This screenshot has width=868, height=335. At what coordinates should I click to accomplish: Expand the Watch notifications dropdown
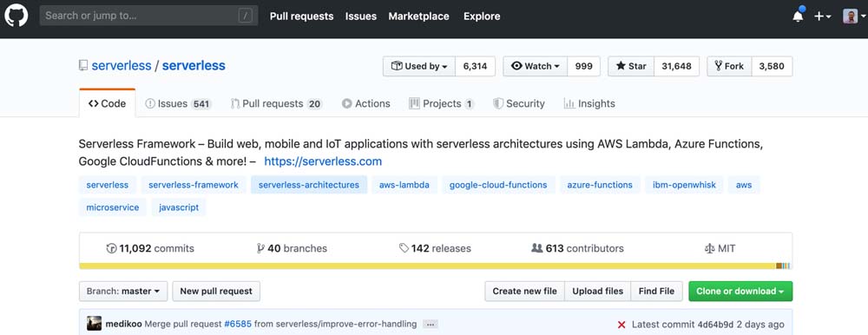tap(536, 66)
